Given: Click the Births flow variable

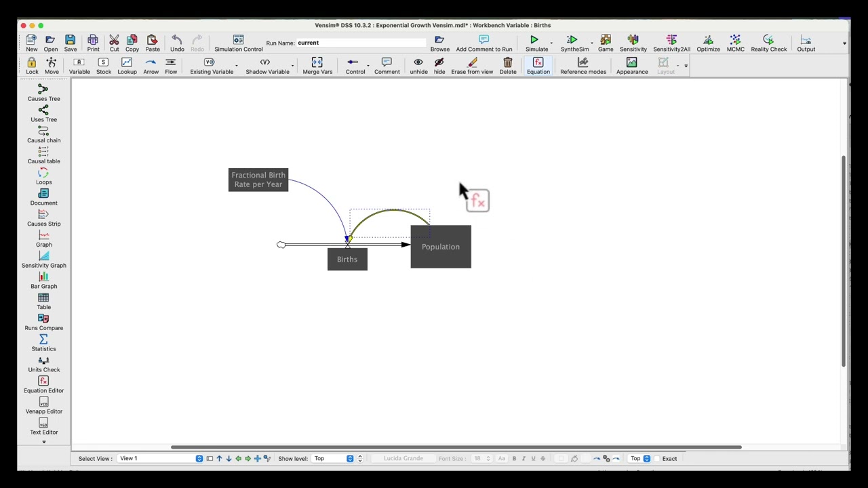Looking at the screenshot, I should (x=347, y=260).
